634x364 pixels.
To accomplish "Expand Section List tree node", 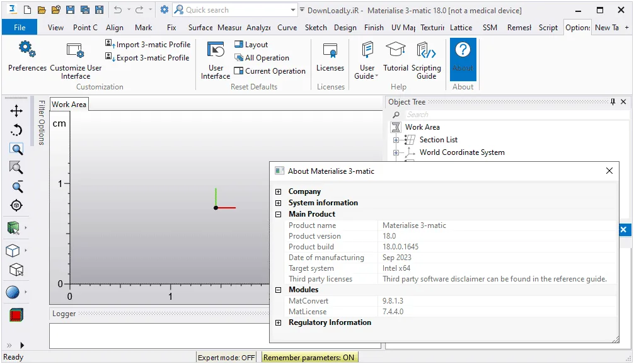I will coord(396,140).
